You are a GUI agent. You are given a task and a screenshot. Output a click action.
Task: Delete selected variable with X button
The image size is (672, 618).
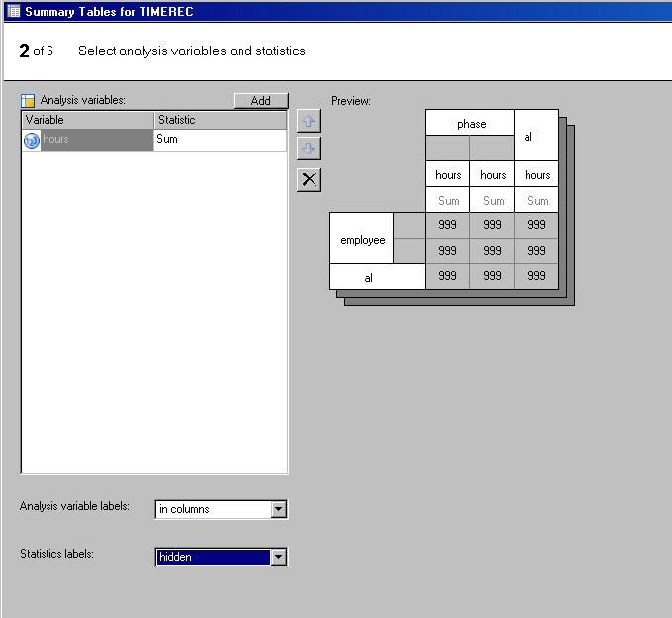coord(309,179)
